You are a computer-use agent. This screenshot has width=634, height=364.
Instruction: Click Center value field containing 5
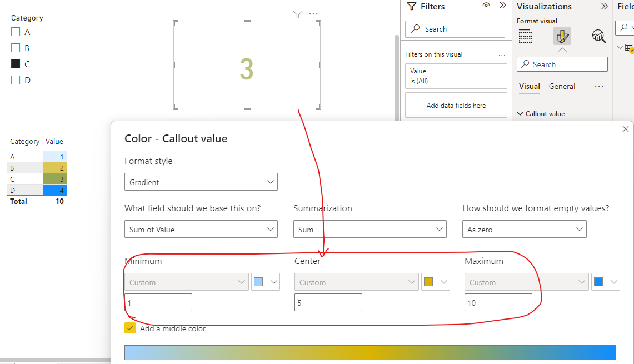click(x=328, y=302)
